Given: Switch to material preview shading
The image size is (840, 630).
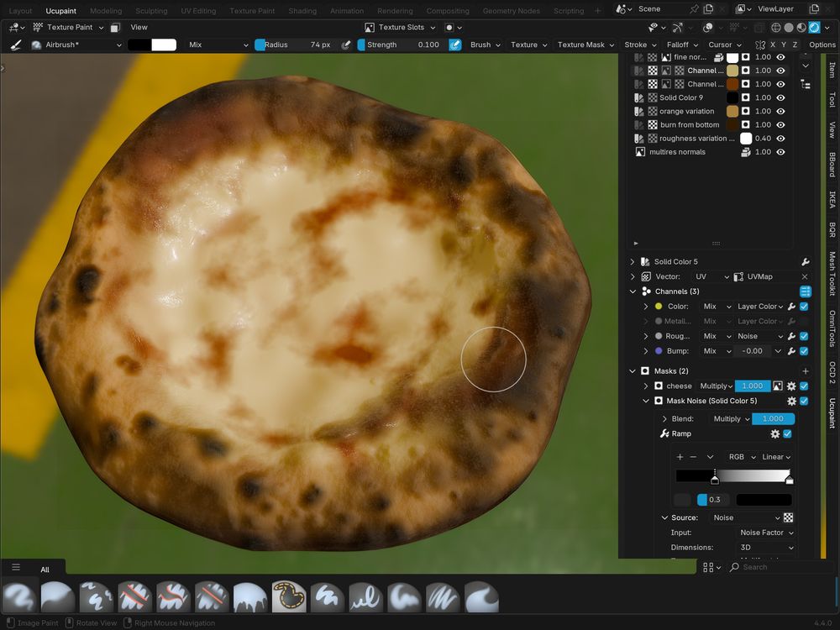Looking at the screenshot, I should 801,28.
